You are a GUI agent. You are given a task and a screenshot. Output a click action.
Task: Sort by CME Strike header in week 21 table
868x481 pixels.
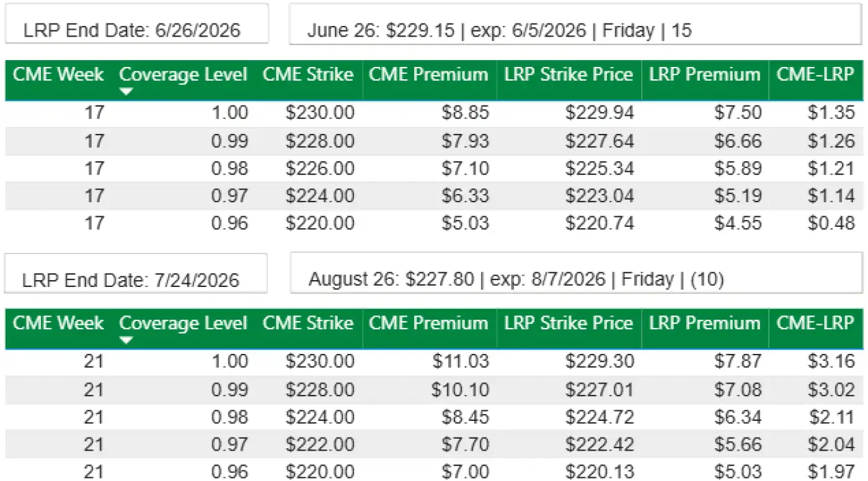pos(308,324)
